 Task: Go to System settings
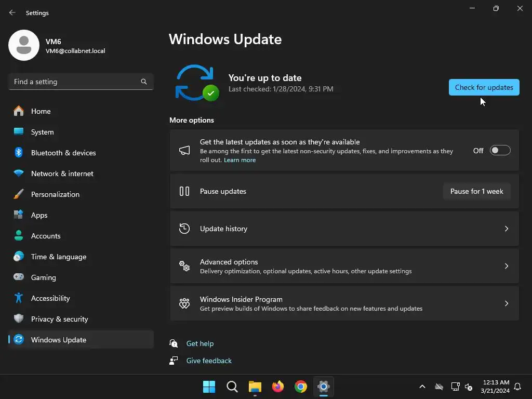click(x=81, y=132)
